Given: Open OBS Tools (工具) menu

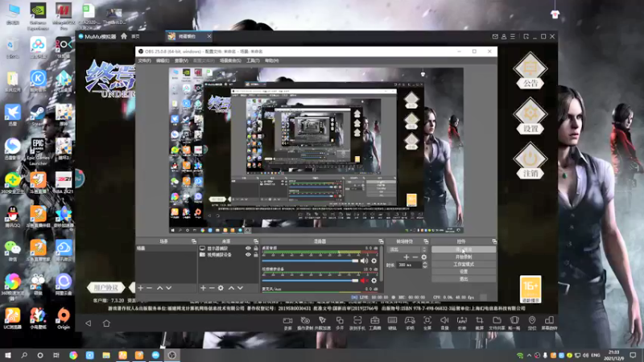Looking at the screenshot, I should coord(253,61).
